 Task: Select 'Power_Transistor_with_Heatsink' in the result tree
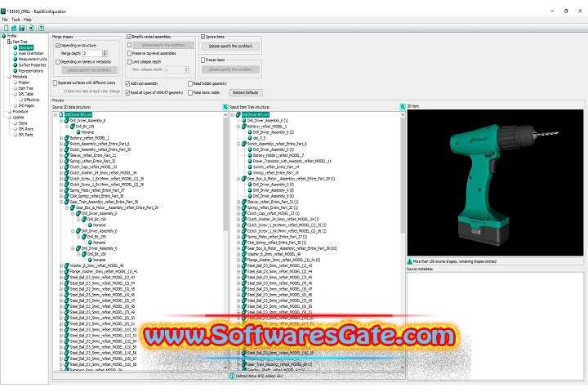[x=292, y=162]
